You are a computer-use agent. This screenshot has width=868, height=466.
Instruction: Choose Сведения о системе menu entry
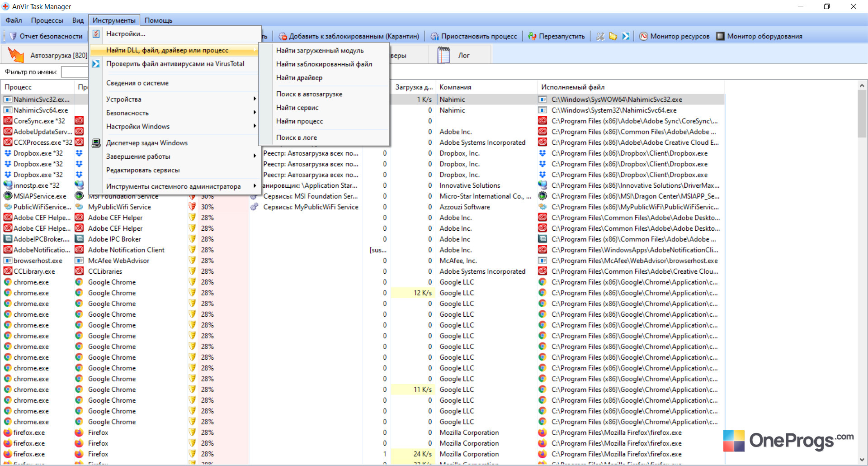(x=175, y=83)
